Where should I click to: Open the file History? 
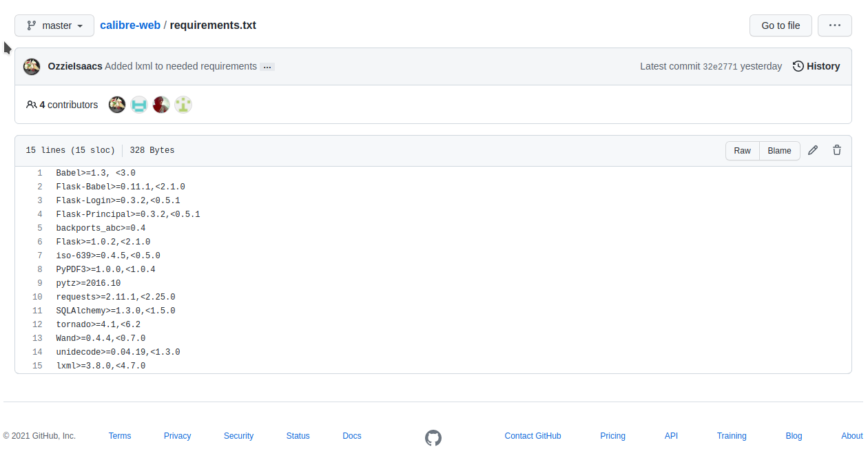[816, 66]
